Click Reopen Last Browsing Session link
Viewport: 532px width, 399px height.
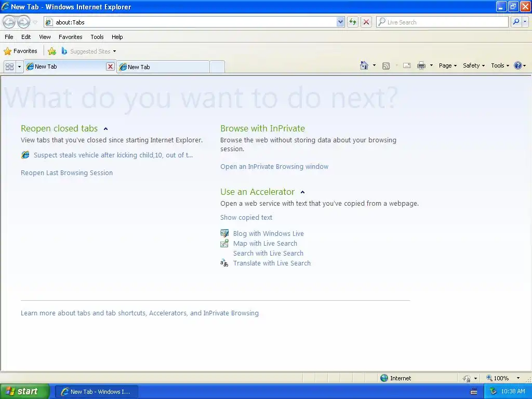(x=67, y=172)
